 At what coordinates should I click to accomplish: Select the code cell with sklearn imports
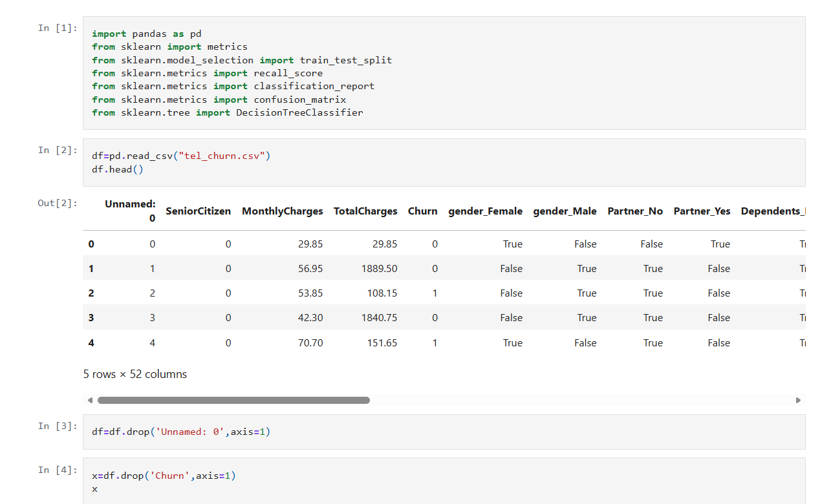coord(259,71)
